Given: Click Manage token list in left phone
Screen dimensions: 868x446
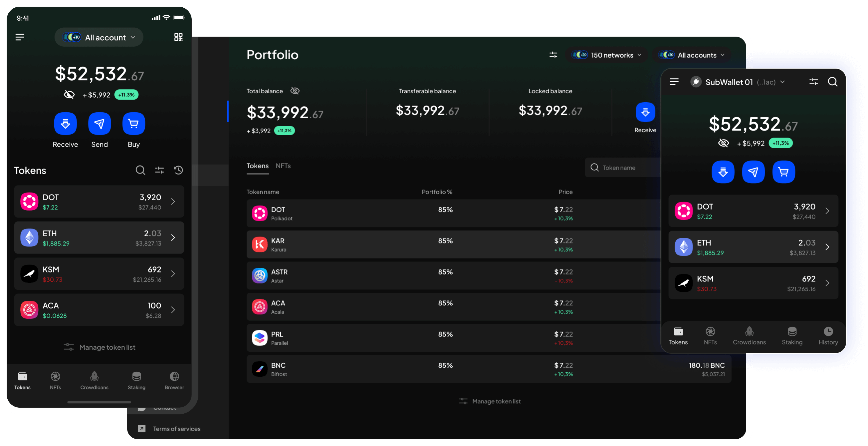Looking at the screenshot, I should (100, 347).
